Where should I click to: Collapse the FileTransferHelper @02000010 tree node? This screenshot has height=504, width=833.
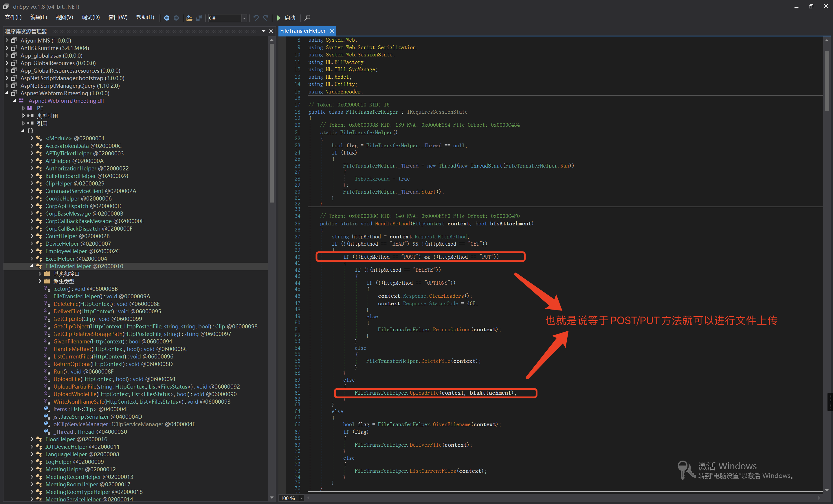pyautogui.click(x=32, y=266)
